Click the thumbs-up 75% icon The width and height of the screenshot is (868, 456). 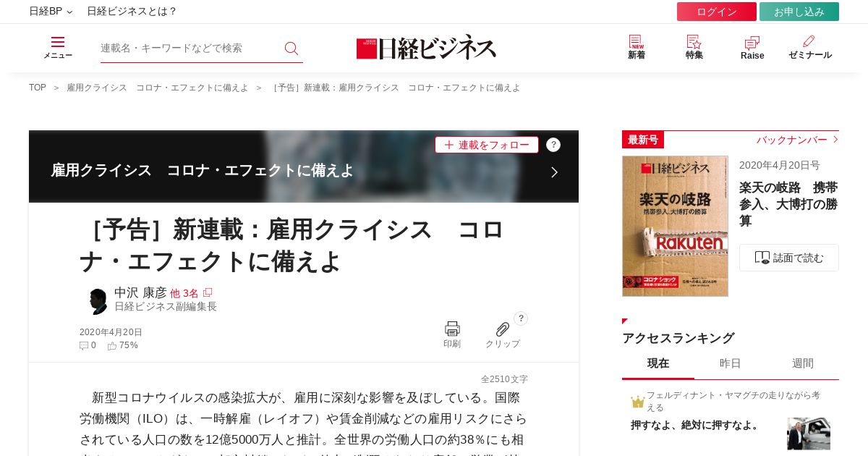point(112,346)
